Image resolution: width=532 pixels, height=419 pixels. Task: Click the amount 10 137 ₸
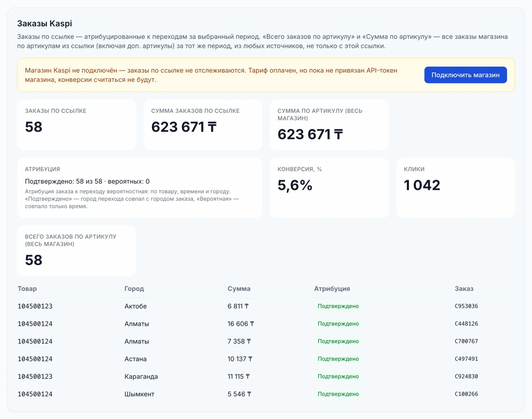pyautogui.click(x=240, y=359)
